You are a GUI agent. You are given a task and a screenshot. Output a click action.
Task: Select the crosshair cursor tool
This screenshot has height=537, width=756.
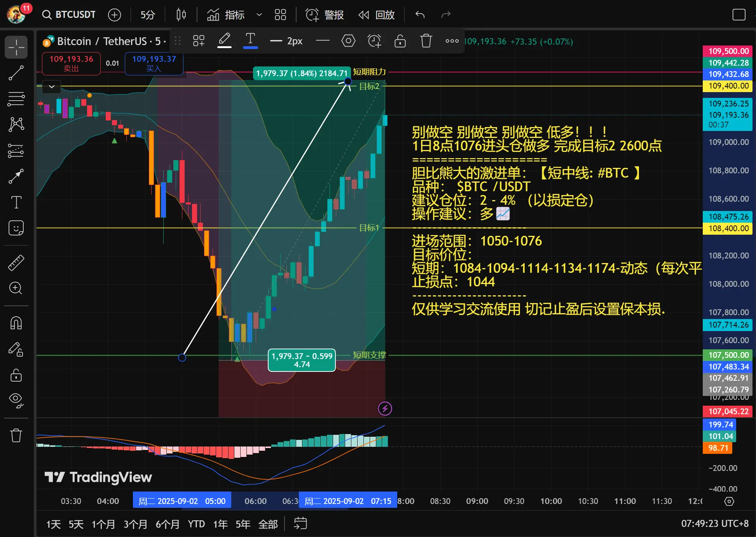(16, 47)
